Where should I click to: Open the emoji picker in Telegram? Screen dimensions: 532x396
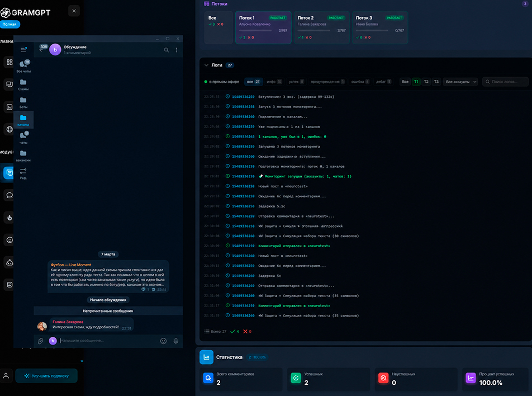[x=163, y=341]
